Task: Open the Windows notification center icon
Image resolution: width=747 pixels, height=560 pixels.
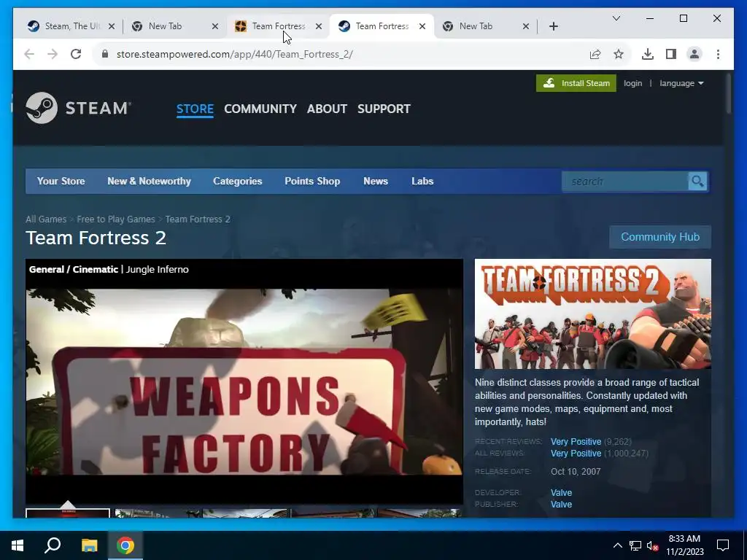Action: (723, 545)
